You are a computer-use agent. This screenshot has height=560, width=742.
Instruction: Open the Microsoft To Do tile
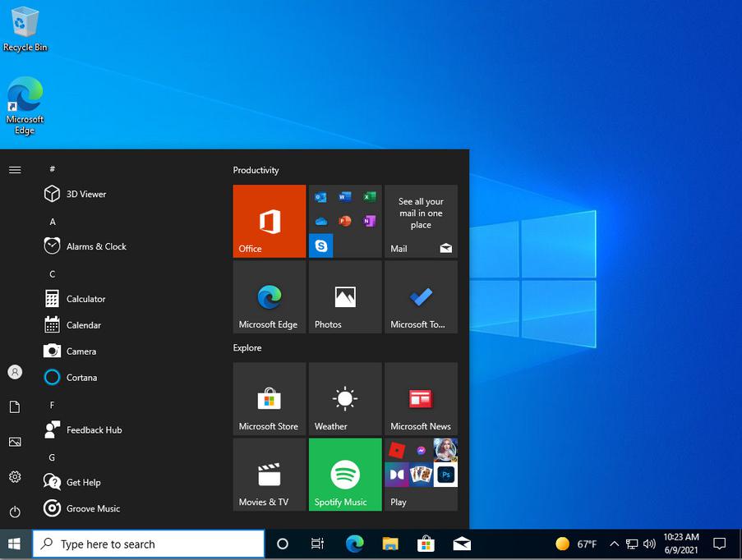[x=421, y=297]
